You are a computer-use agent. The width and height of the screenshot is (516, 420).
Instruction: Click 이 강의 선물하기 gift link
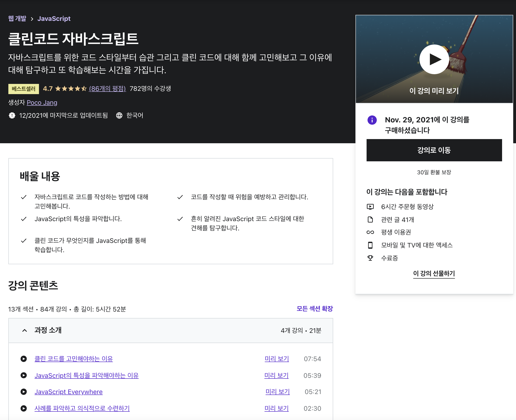pyautogui.click(x=434, y=273)
